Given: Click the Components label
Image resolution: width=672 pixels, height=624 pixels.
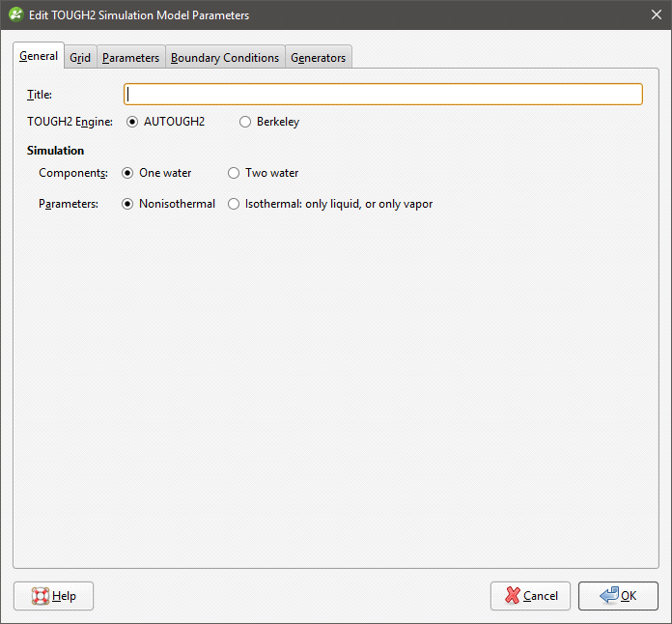Looking at the screenshot, I should pyautogui.click(x=72, y=173).
